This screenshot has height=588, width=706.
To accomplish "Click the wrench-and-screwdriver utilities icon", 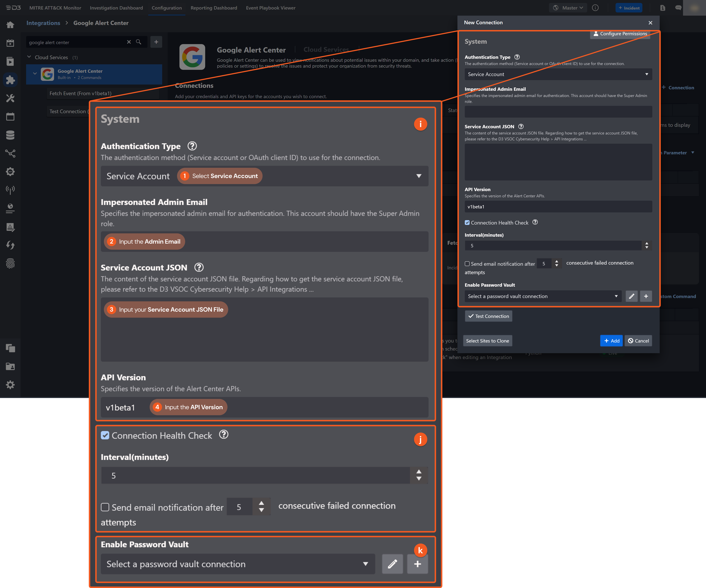I will tap(10, 98).
